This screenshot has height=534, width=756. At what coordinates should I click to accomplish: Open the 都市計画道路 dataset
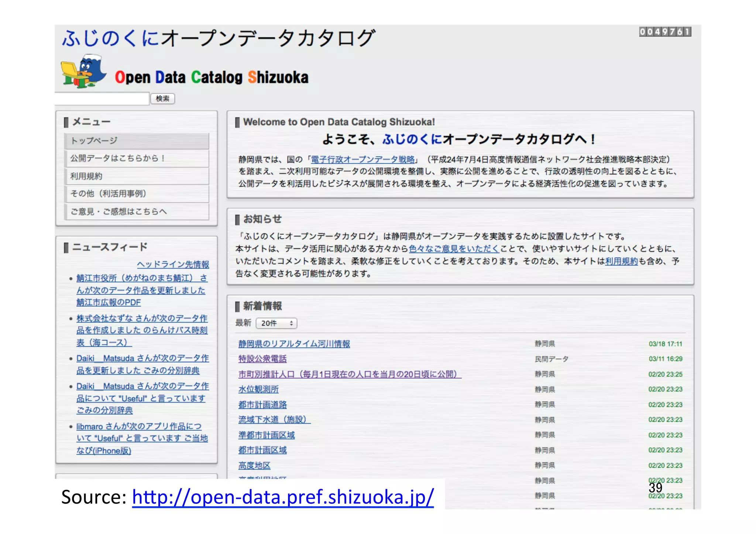262,405
